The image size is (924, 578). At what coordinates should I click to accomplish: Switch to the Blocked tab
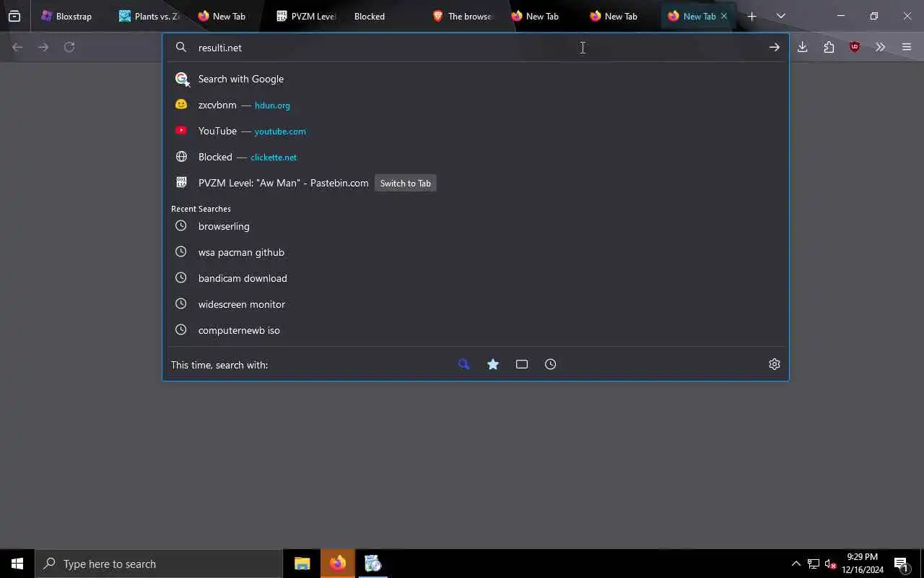(385, 16)
